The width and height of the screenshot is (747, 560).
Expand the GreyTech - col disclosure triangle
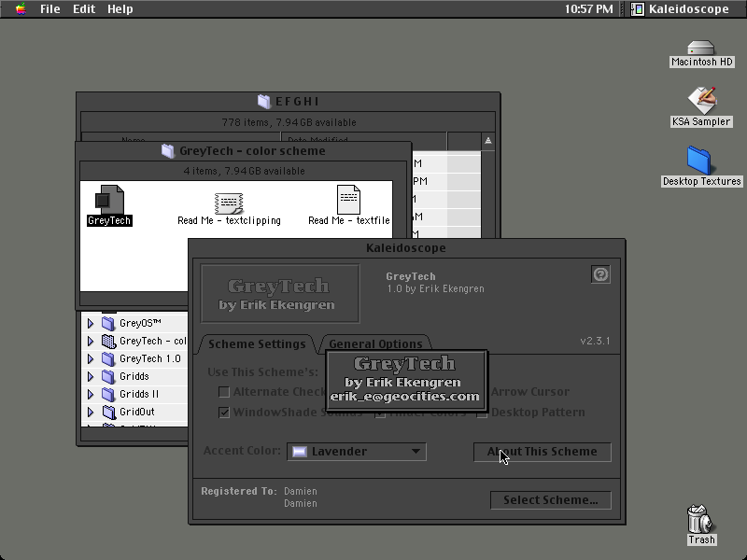pos(91,341)
